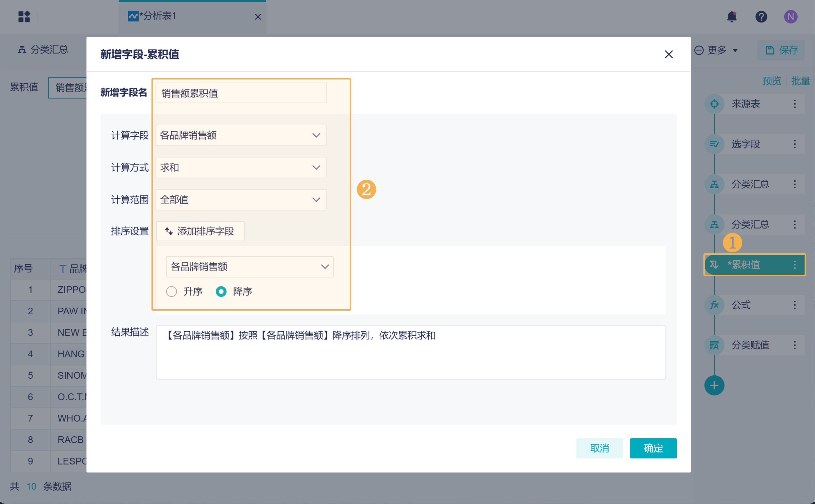
Task: Click the 来源表 step icon
Action: click(714, 104)
